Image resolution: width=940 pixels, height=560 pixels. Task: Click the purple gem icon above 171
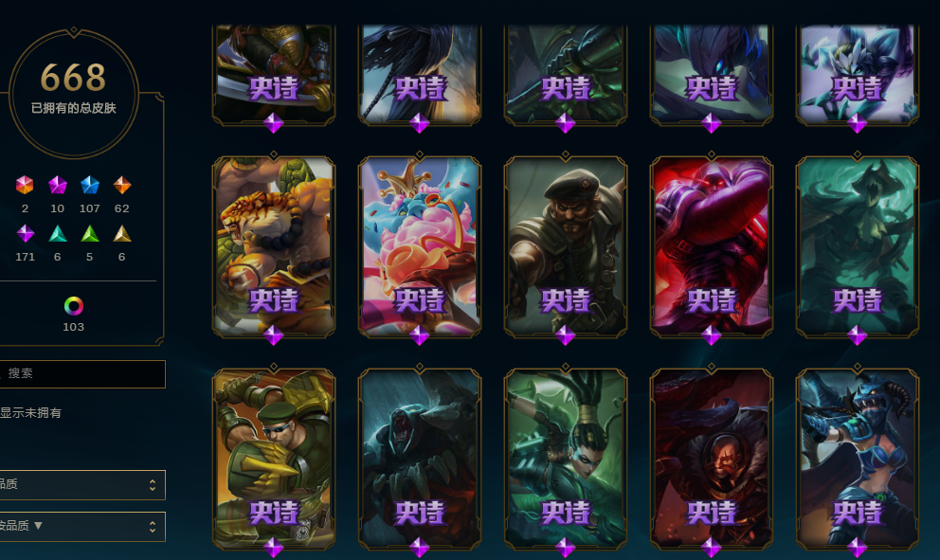26,233
